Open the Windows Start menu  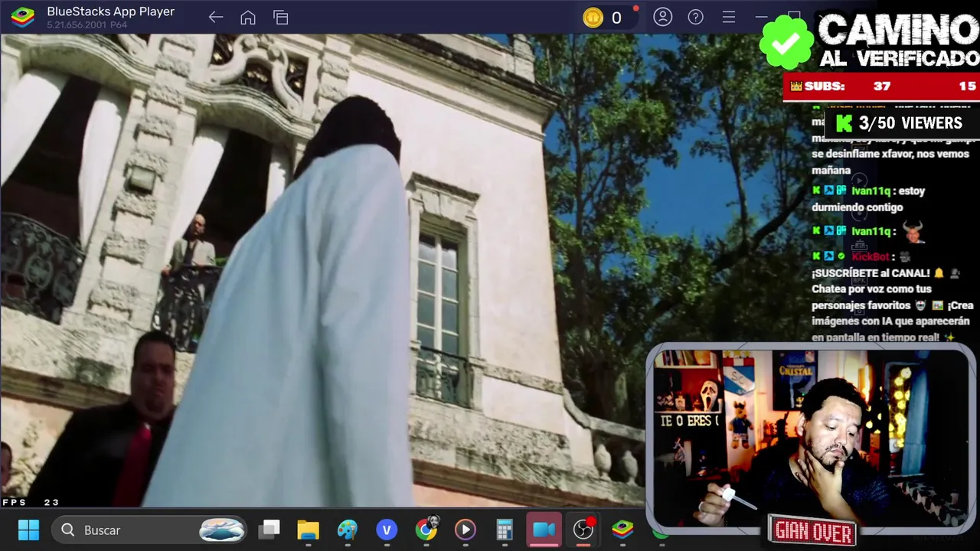coord(28,530)
